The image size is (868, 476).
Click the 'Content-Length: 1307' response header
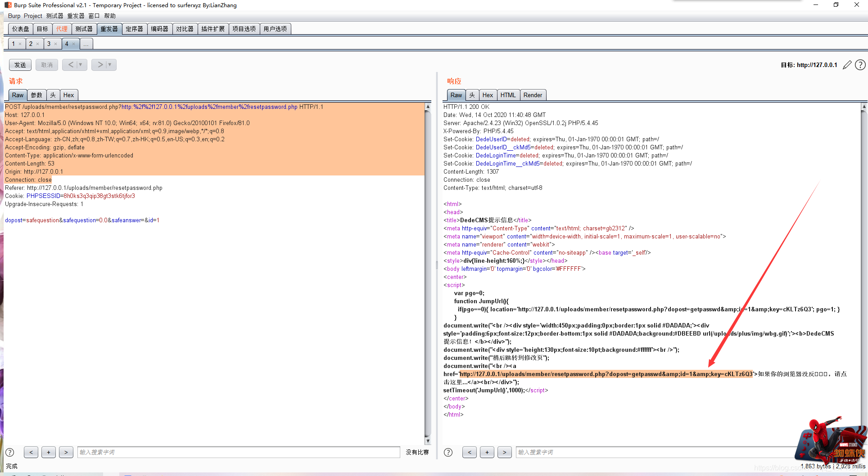point(471,172)
